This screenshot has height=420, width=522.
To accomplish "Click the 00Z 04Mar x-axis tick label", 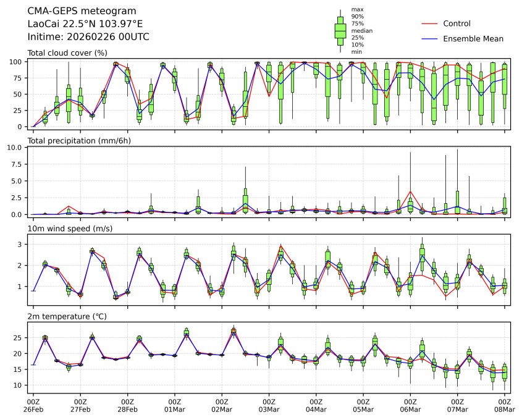I will (316, 406).
